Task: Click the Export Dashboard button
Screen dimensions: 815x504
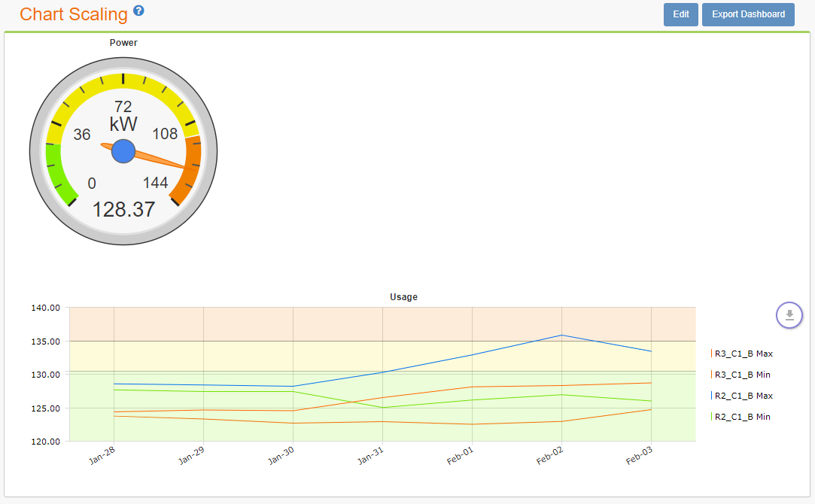Action: [748, 14]
